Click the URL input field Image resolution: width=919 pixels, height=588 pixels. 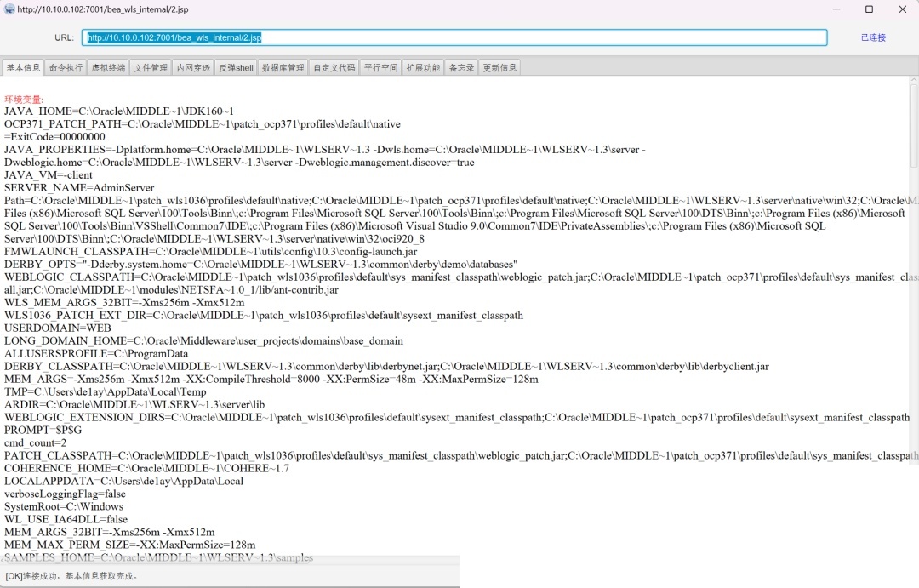click(x=454, y=37)
